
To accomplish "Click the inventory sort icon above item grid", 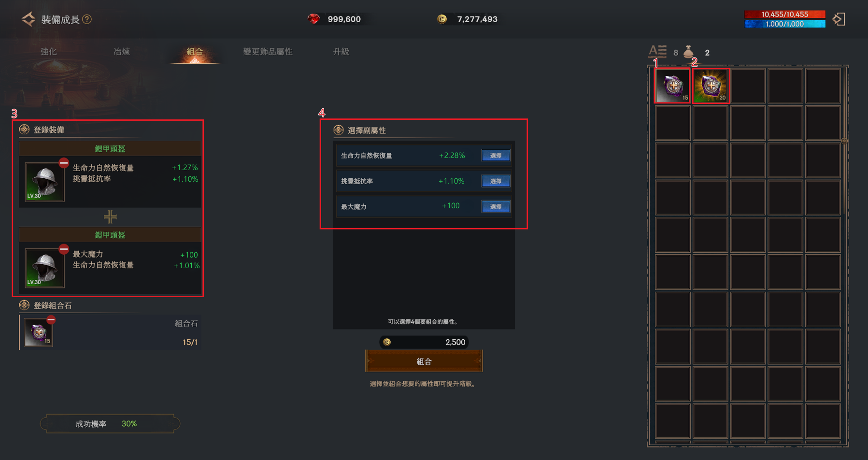I will tap(657, 51).
